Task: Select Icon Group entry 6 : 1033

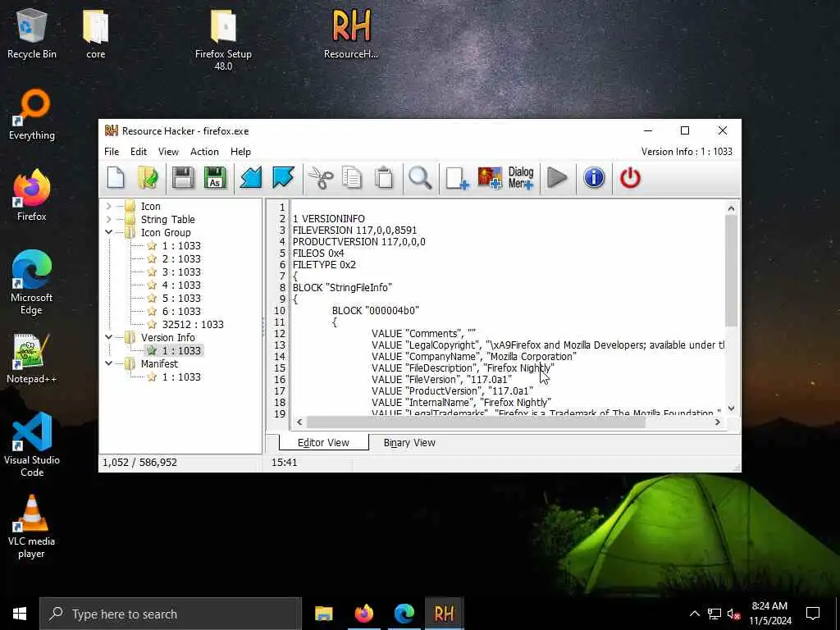Action: tap(181, 311)
